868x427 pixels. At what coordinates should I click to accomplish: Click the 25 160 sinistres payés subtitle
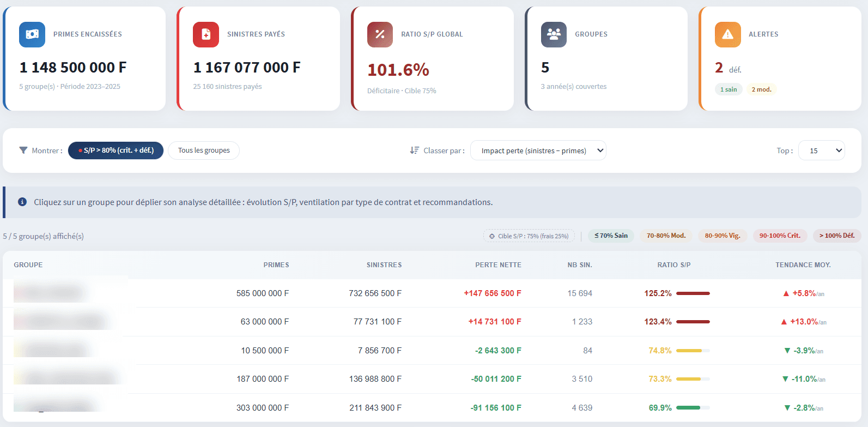click(227, 87)
